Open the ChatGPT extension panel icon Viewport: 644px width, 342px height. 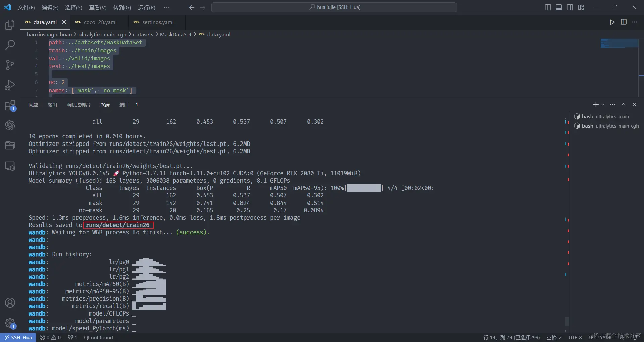pos(10,125)
